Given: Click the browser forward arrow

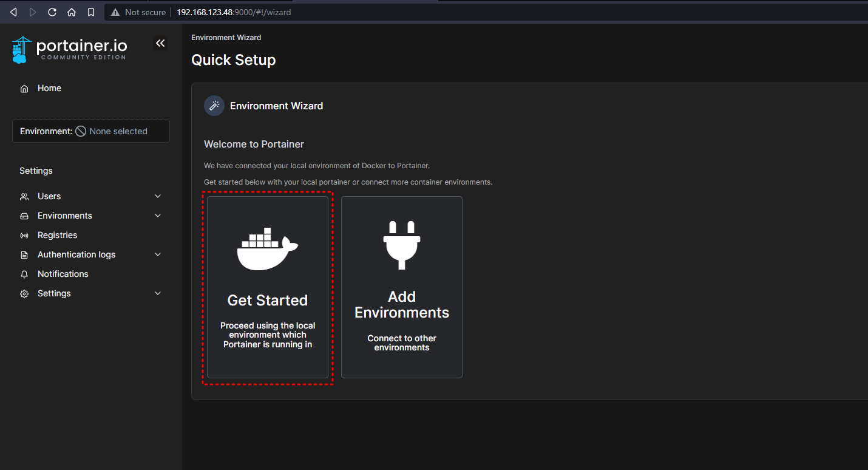Looking at the screenshot, I should pyautogui.click(x=33, y=12).
